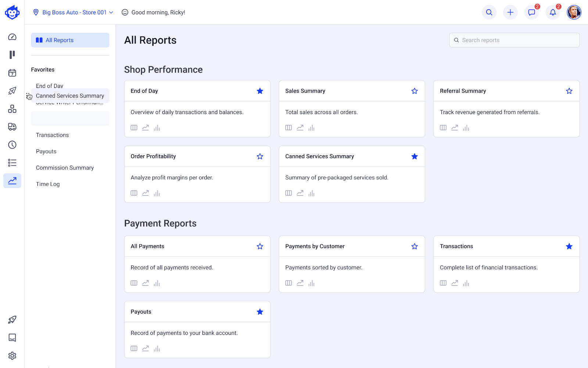This screenshot has width=588, height=368.
Task: Click bar chart icon on Referral Summary card
Action: click(466, 128)
